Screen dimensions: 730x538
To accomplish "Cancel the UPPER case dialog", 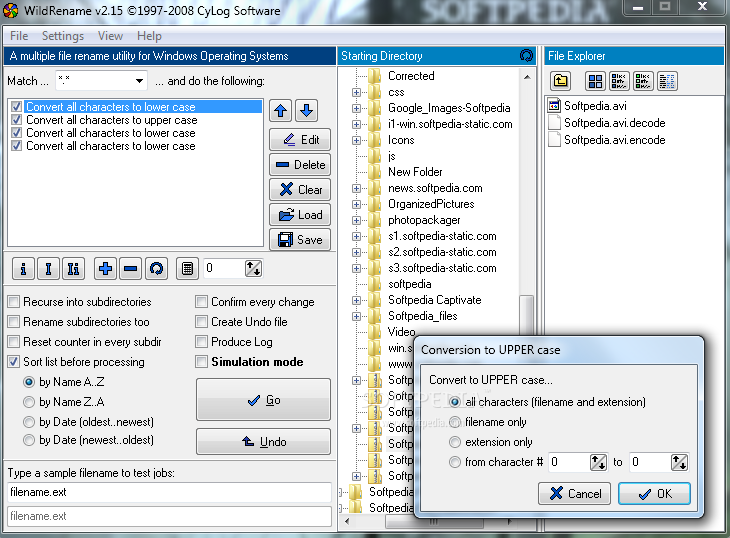I will click(x=575, y=493).
